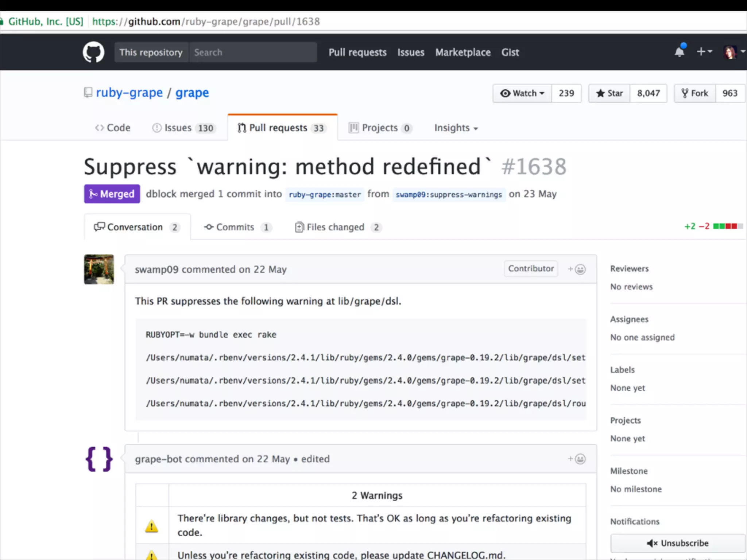Click the grape-bot braces avatar icon
This screenshot has height=560, width=747.
(99, 459)
